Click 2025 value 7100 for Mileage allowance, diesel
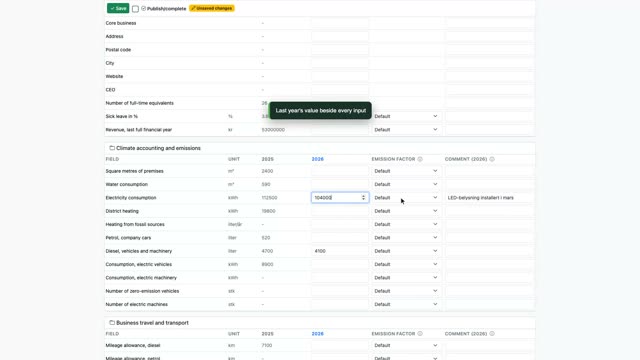 (x=267, y=345)
